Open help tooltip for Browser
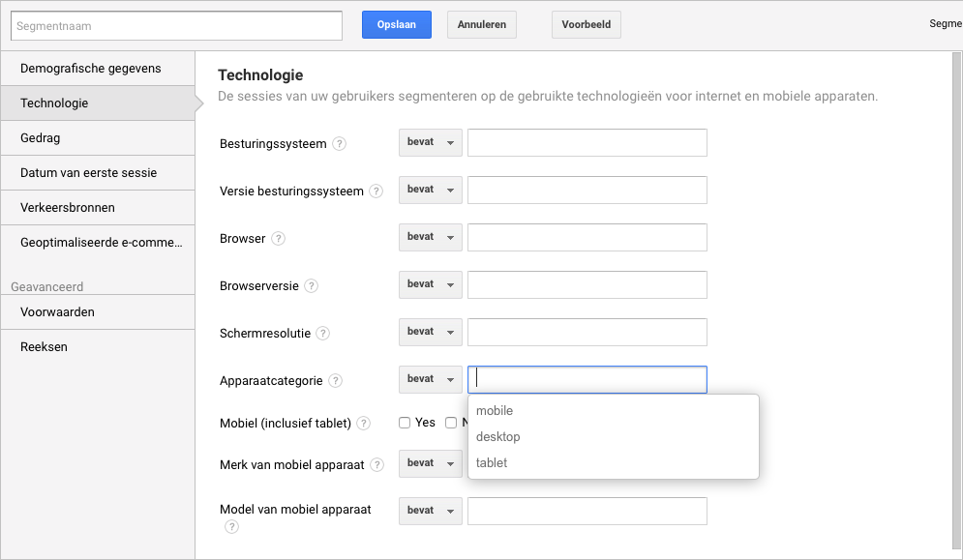Viewport: 963px width, 560px height. point(278,239)
